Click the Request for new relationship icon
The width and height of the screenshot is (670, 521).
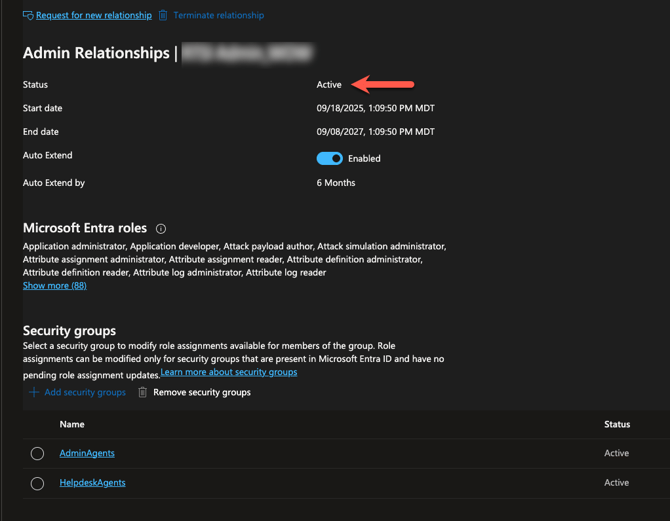coord(28,16)
